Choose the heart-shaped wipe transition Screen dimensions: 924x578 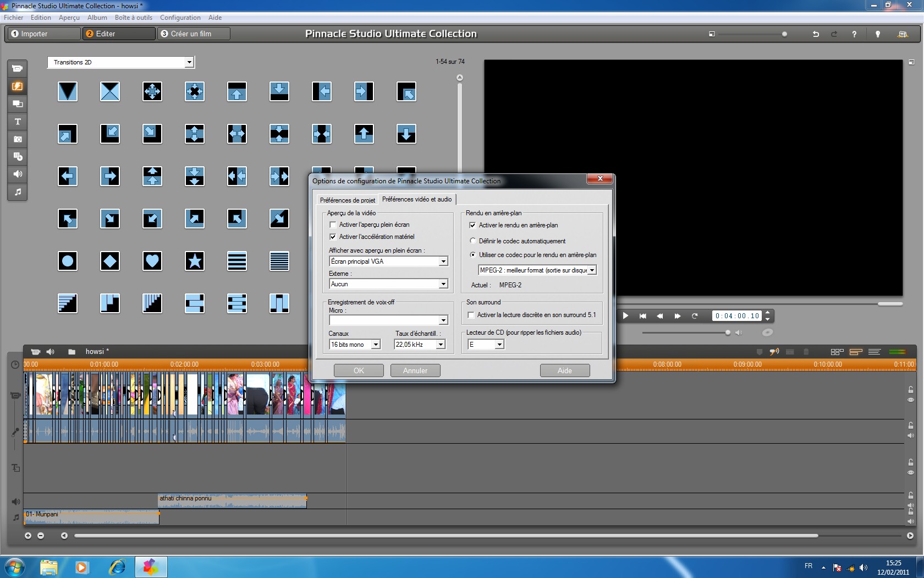coord(152,261)
